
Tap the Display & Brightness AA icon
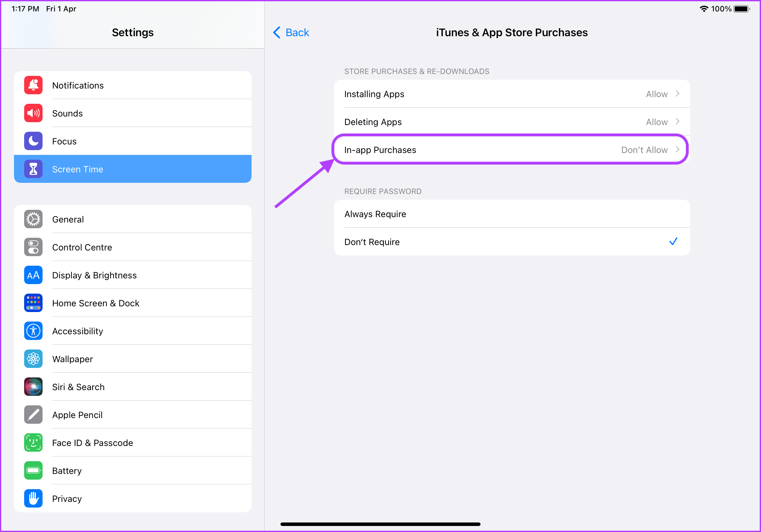[x=33, y=275]
